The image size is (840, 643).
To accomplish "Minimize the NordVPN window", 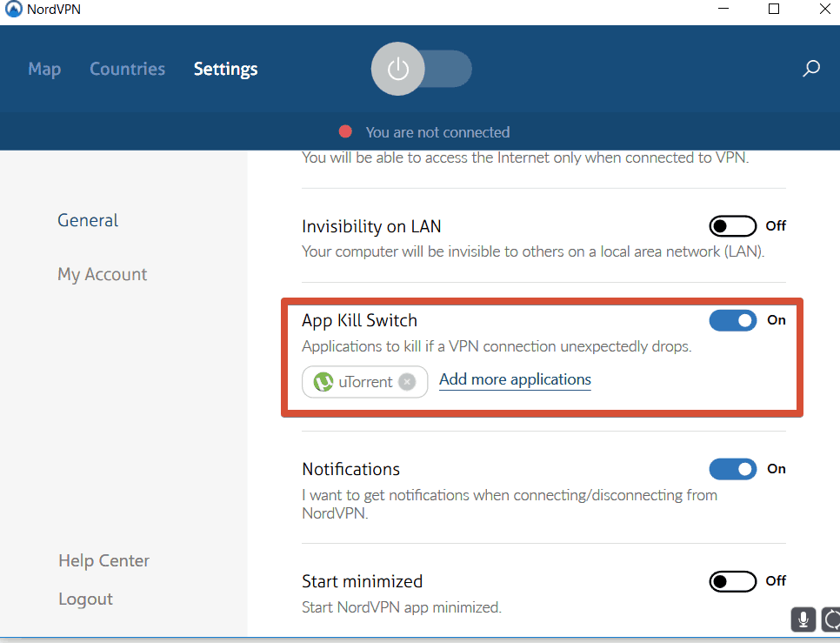I will coord(723,9).
